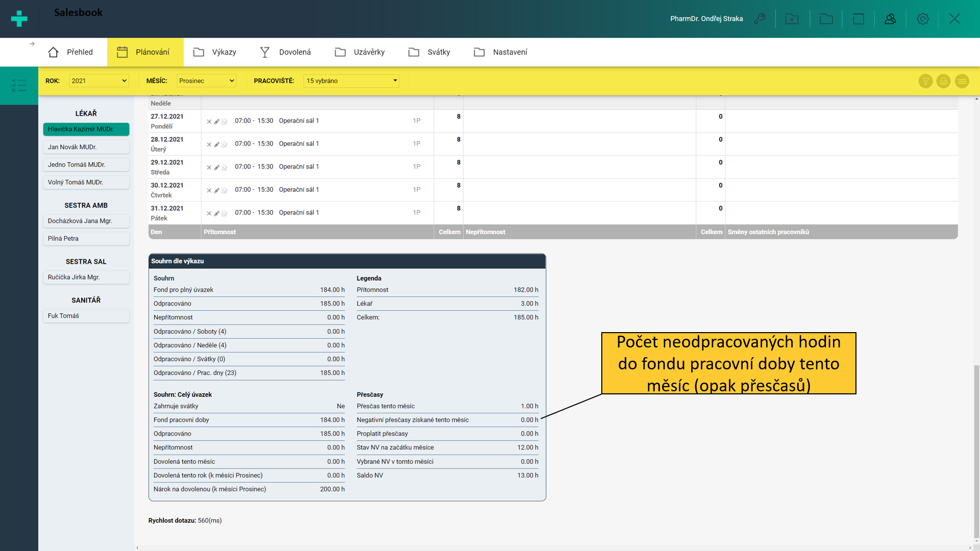980x551 pixels.
Task: Click the print icon in yellow bar
Action: [943, 81]
